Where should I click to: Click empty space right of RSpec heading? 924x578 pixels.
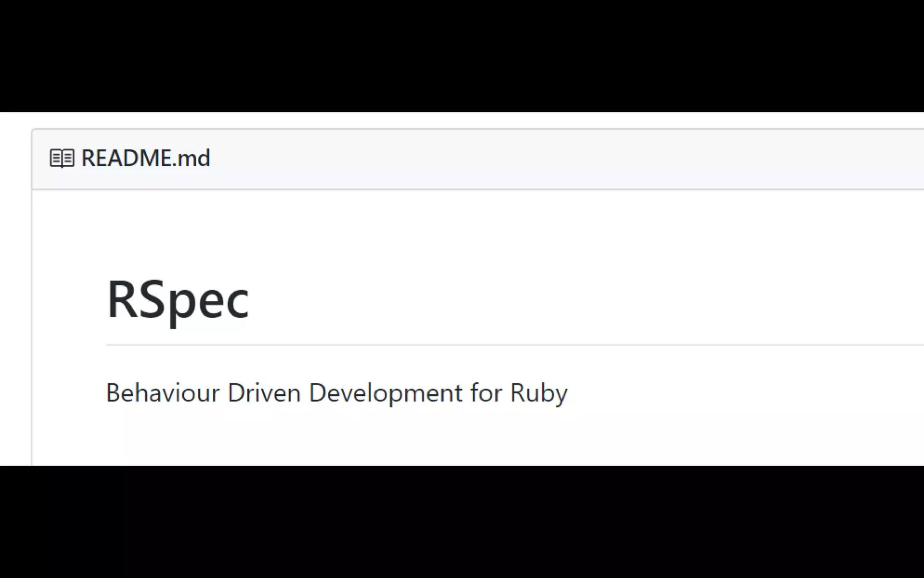point(577,300)
